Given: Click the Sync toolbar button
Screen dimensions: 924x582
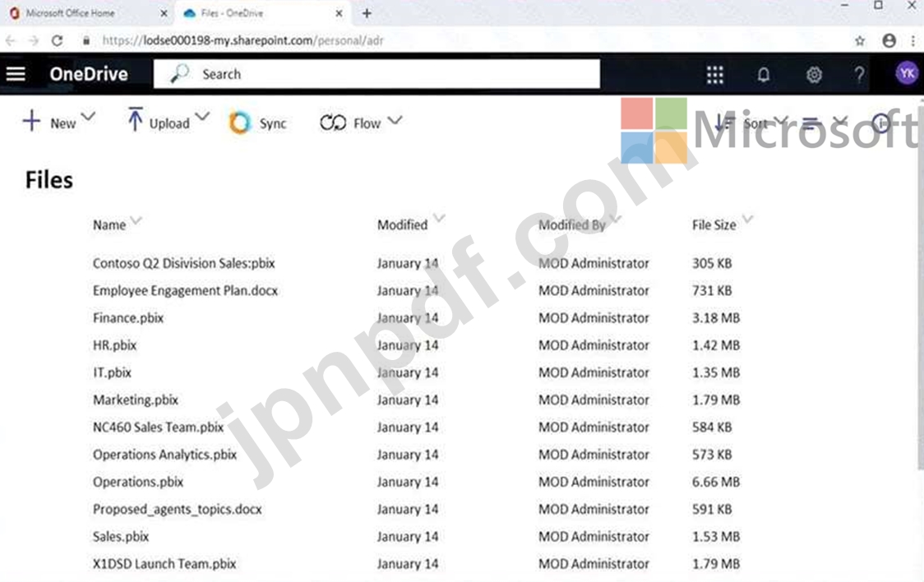Looking at the screenshot, I should coord(257,123).
